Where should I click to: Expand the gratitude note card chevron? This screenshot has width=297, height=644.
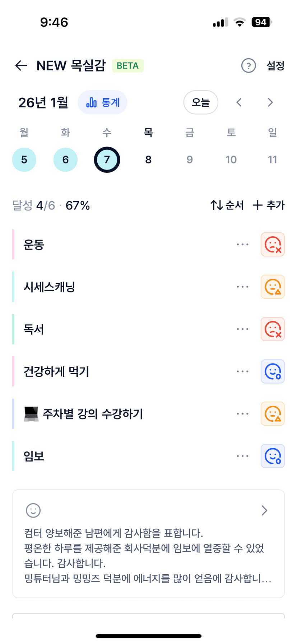(x=264, y=510)
